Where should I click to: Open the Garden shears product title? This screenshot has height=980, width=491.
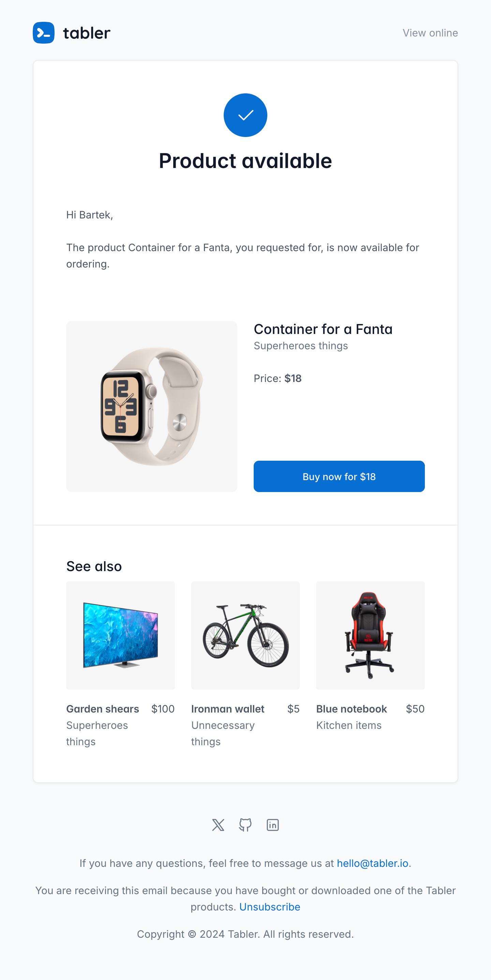(x=103, y=709)
